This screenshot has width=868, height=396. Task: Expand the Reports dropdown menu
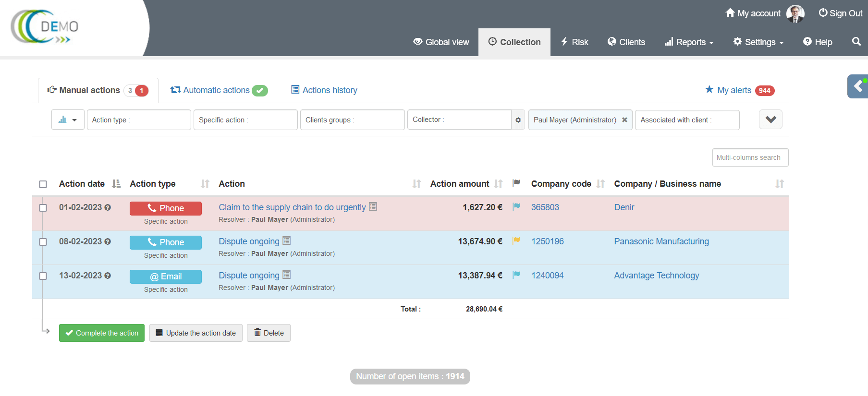coord(689,42)
